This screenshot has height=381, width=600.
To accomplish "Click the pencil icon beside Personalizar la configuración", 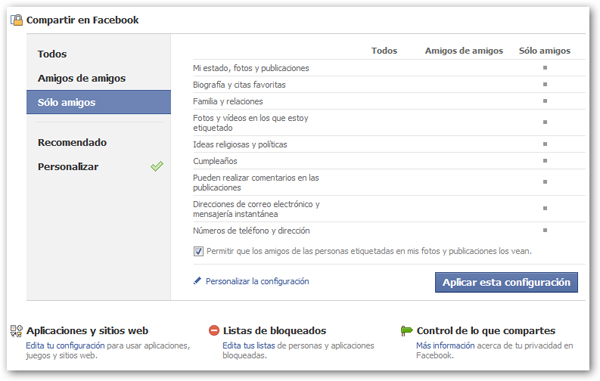I will coord(197,281).
